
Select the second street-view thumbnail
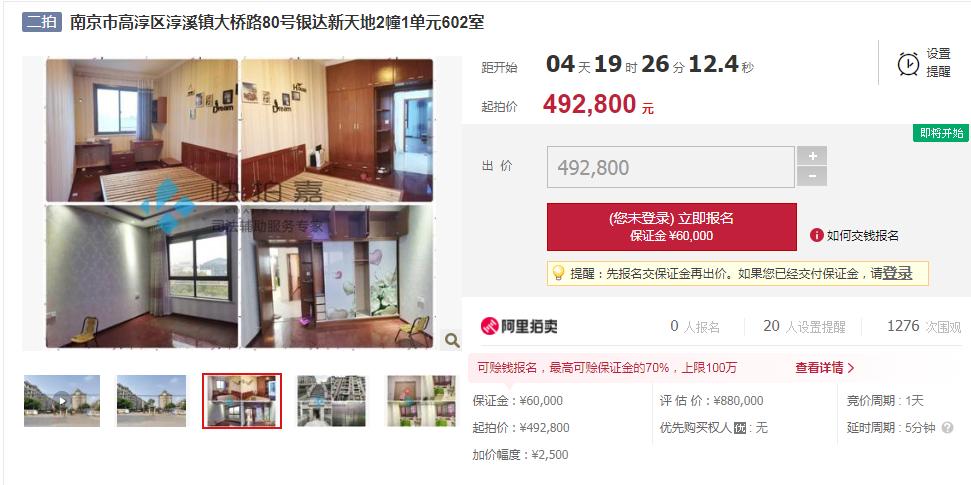coord(151,401)
